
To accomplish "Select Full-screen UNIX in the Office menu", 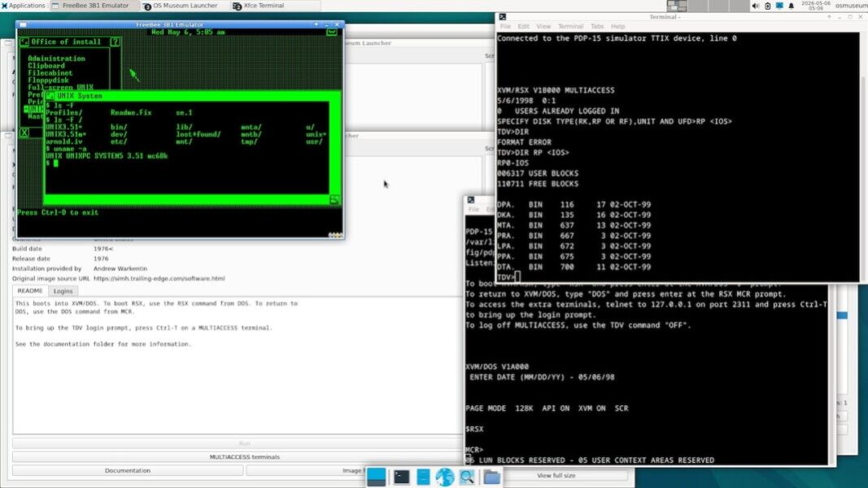I will (61, 87).
